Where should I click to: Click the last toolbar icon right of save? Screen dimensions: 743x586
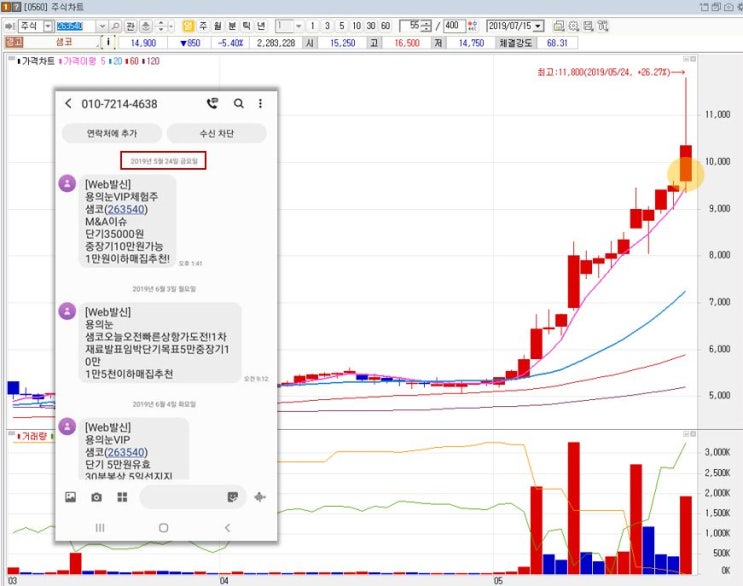pyautogui.click(x=603, y=26)
